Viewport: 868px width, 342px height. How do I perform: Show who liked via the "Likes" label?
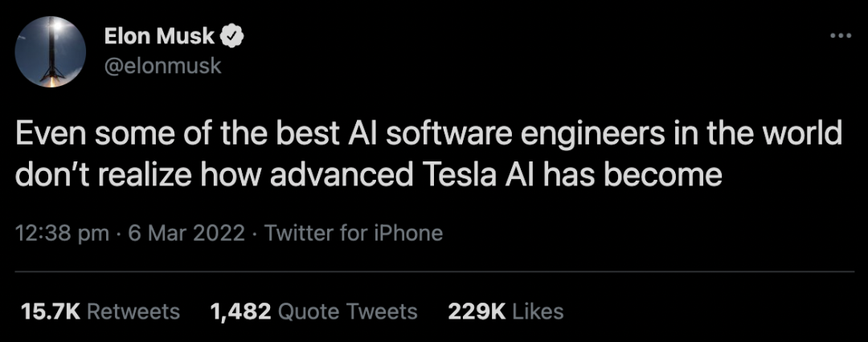coord(538,311)
